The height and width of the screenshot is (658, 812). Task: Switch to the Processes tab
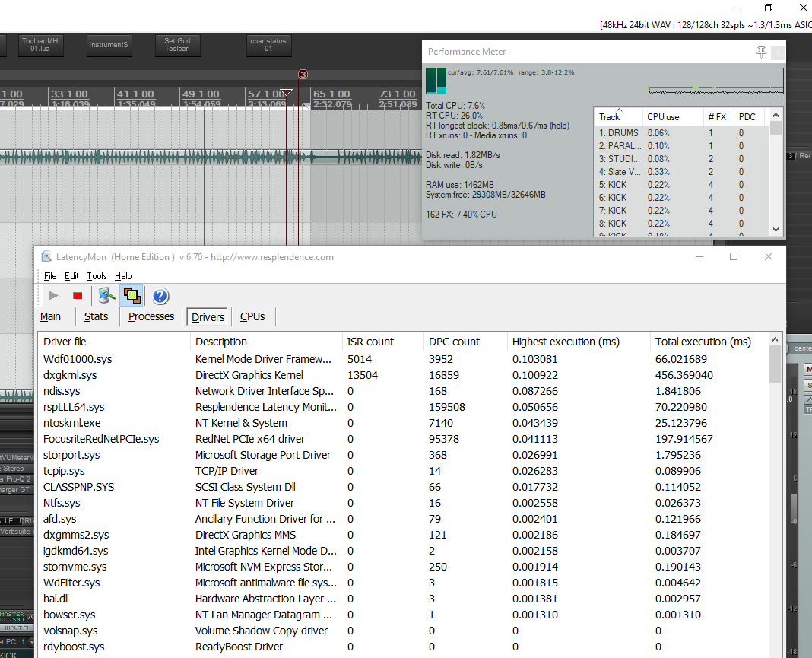(x=151, y=316)
